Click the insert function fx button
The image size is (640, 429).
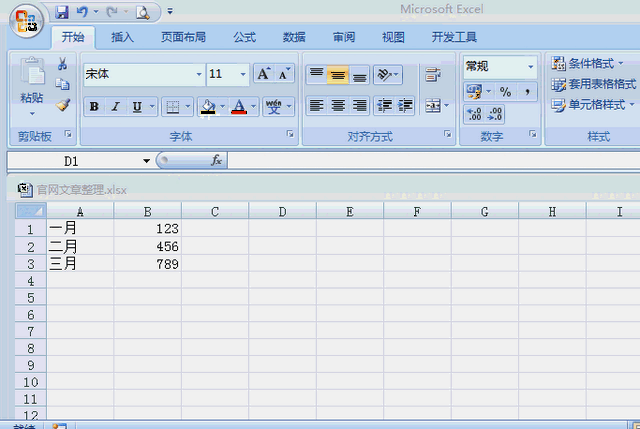pos(216,160)
